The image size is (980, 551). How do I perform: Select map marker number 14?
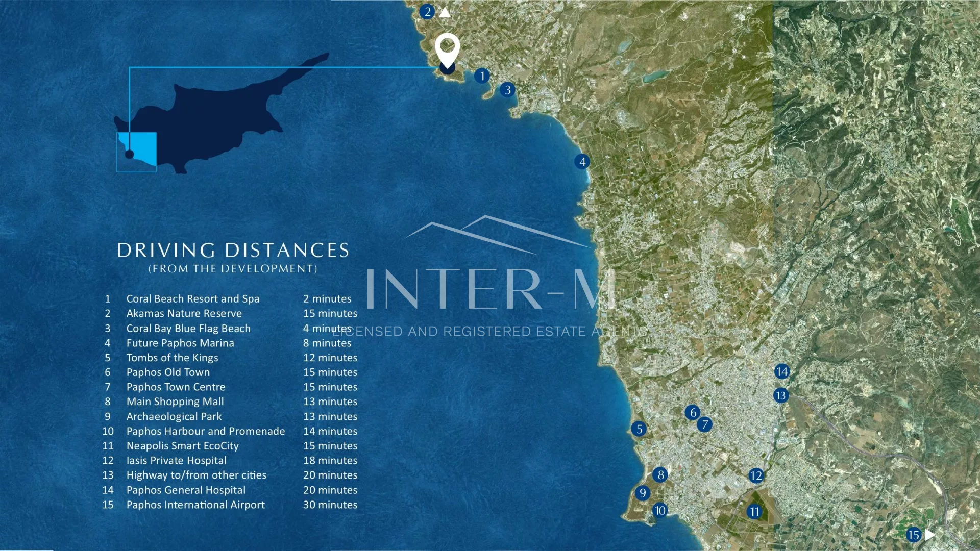tap(782, 371)
